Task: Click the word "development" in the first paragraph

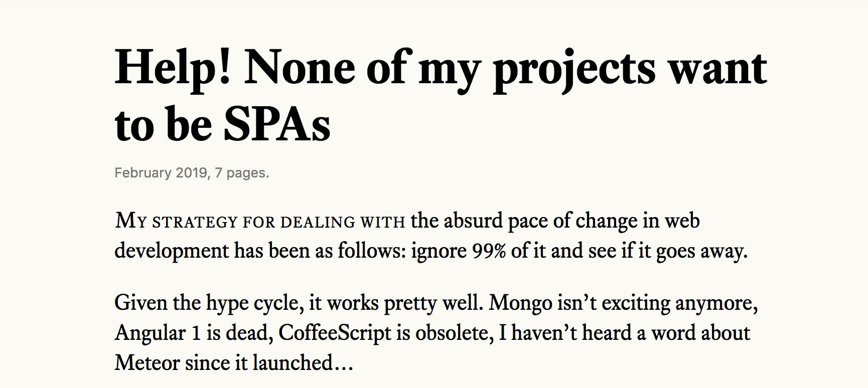Action: click(172, 252)
